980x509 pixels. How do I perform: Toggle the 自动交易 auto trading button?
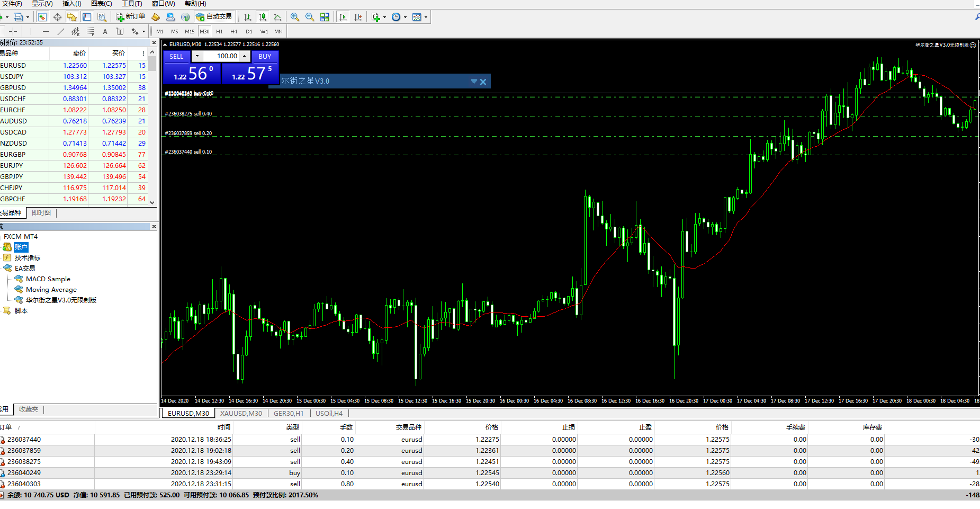point(214,17)
